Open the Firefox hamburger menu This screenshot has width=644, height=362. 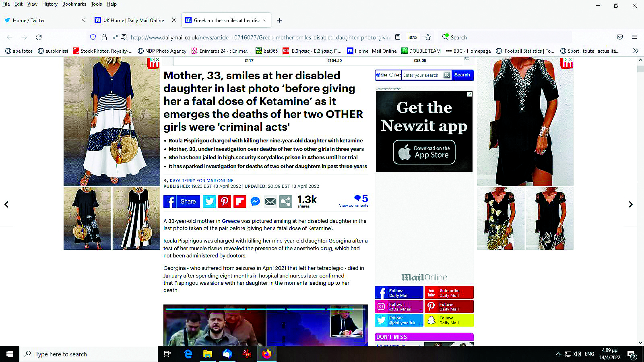tap(634, 37)
